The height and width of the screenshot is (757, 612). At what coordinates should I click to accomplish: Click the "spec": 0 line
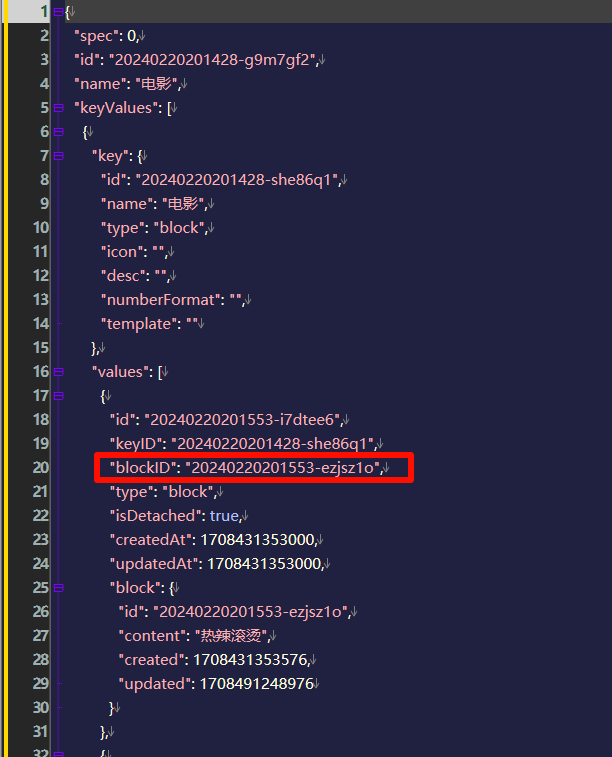107,36
